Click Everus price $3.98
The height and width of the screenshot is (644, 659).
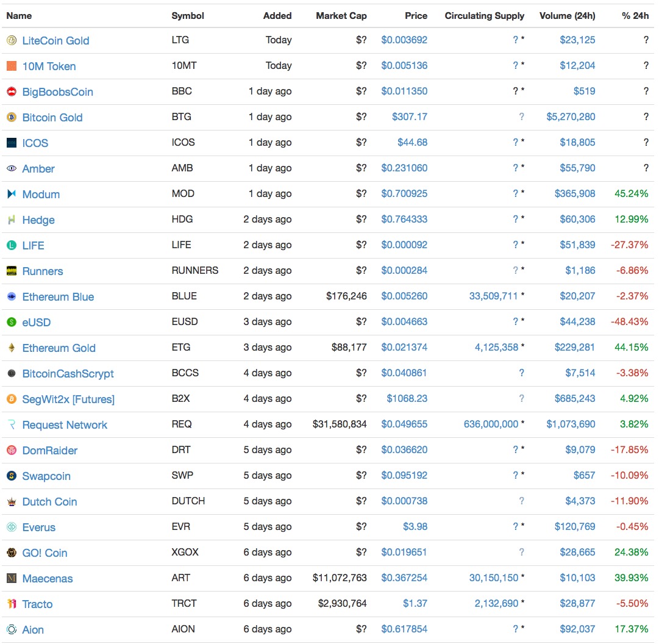415,527
